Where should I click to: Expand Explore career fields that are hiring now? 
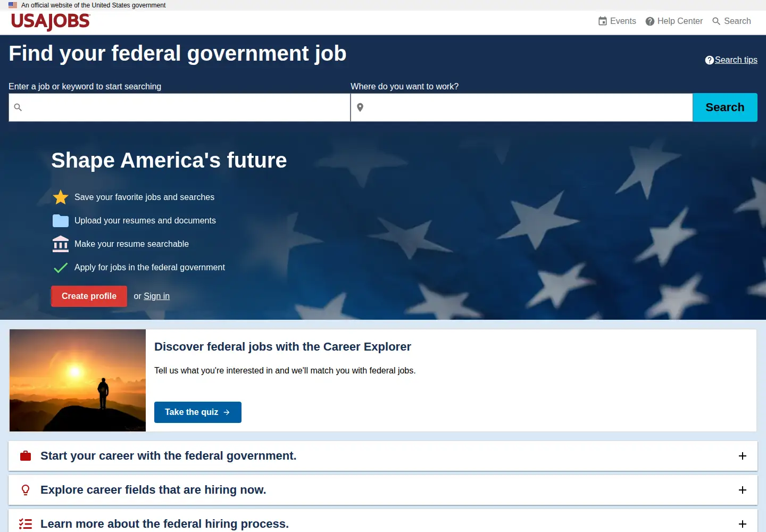coord(383,490)
